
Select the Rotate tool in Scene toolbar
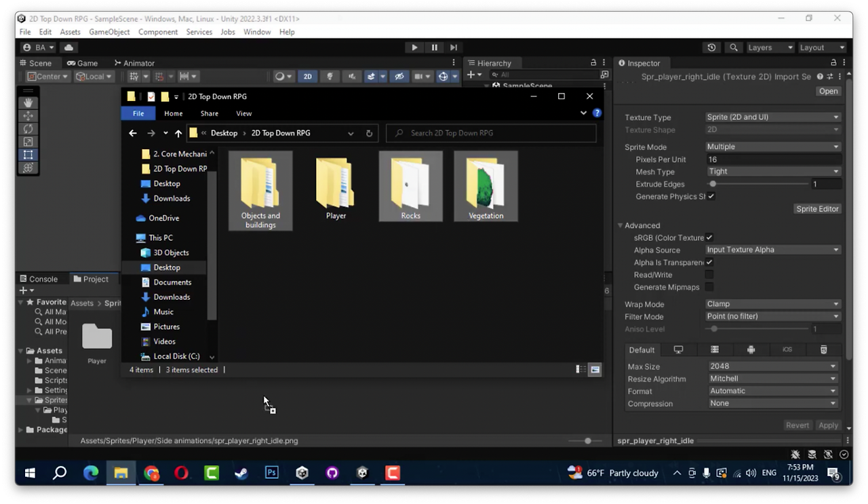tap(28, 129)
